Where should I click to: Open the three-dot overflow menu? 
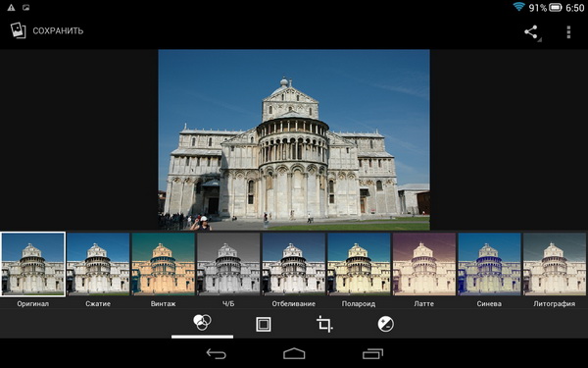pos(568,32)
